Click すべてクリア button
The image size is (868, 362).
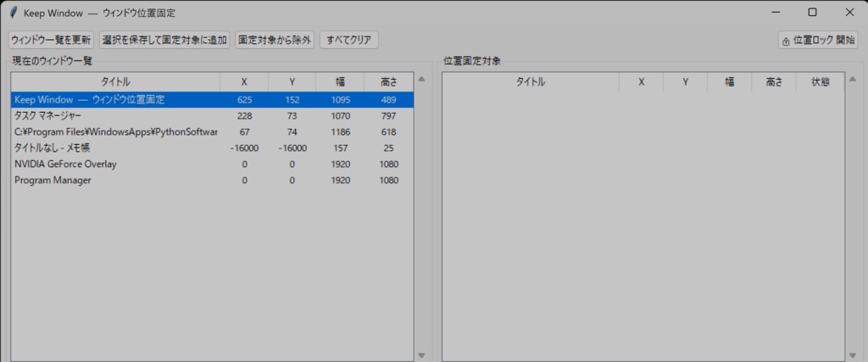click(x=349, y=40)
